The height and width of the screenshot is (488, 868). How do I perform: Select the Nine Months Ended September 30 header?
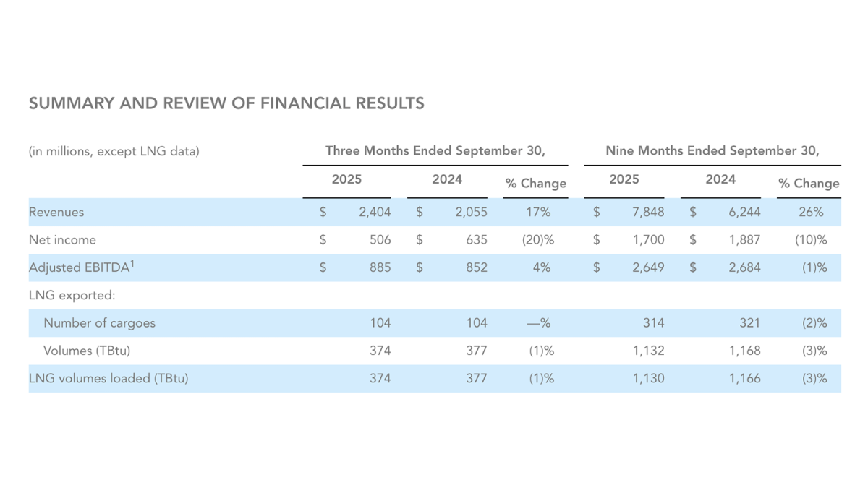(x=712, y=151)
